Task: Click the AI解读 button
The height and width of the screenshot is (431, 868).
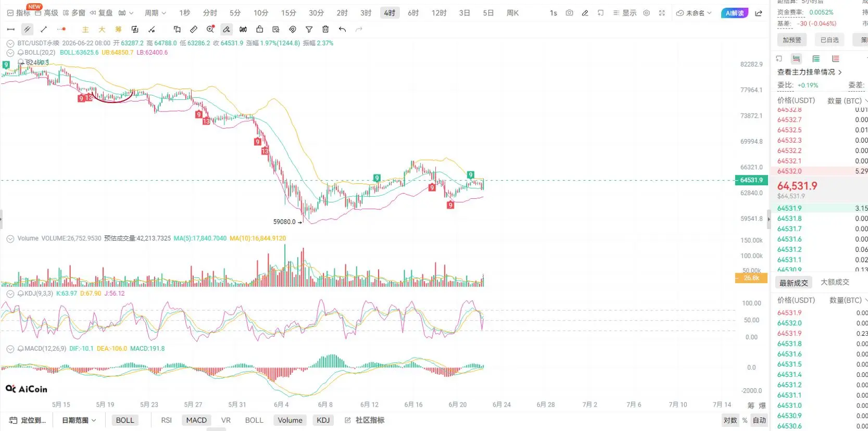Action: [x=735, y=13]
